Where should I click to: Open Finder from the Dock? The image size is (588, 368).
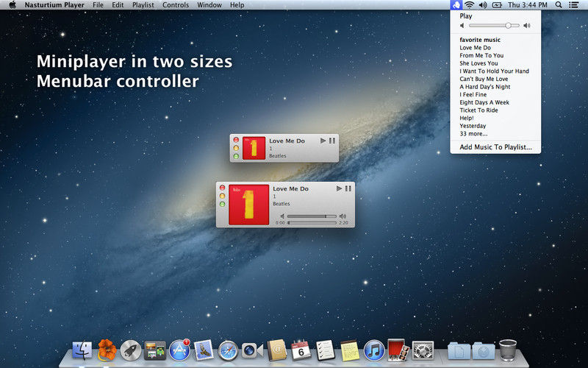point(82,350)
